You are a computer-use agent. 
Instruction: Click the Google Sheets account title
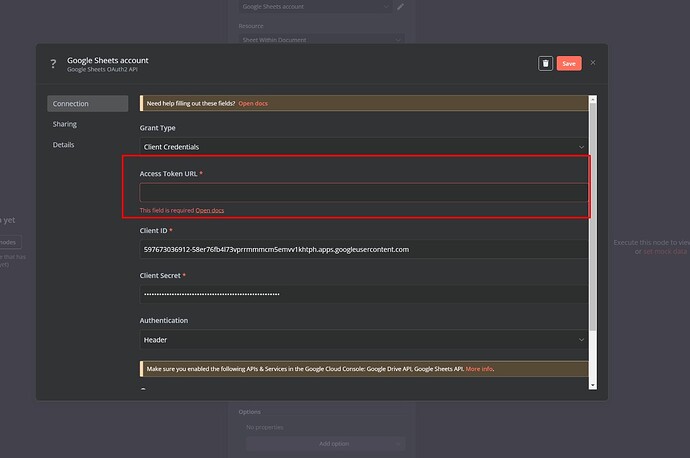pyautogui.click(x=108, y=60)
